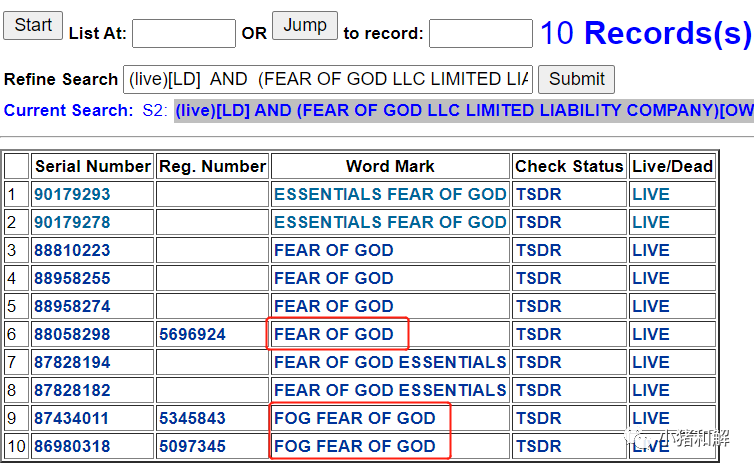Click TSDR link for serial 88958274
Image resolution: width=754 pixels, height=471 pixels.
[x=539, y=306]
